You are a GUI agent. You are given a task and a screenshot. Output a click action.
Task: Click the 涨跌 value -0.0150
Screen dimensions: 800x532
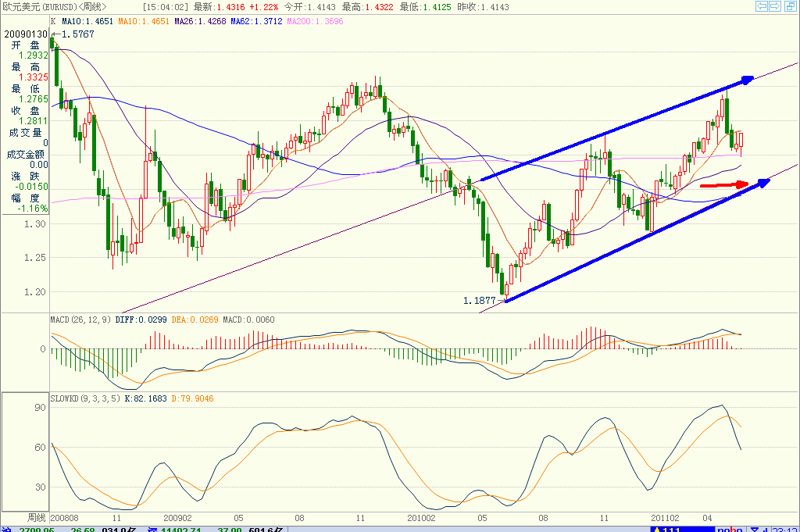31,187
